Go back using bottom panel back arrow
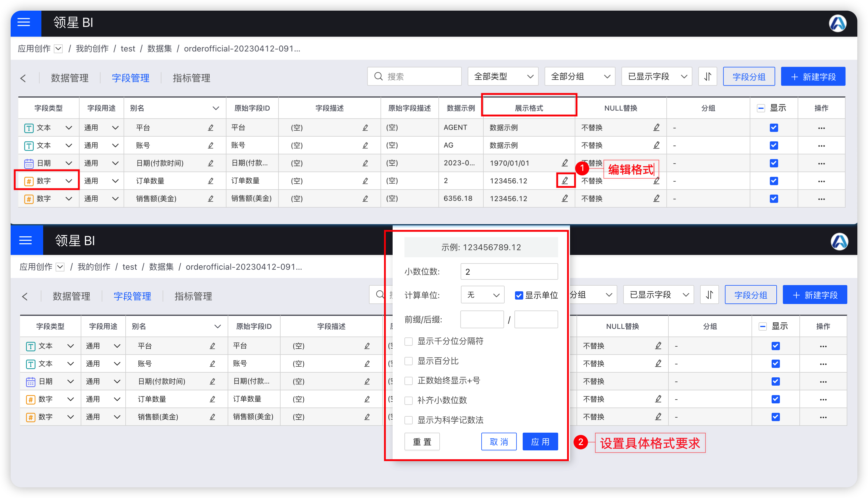This screenshot has width=868, height=498. 25,296
